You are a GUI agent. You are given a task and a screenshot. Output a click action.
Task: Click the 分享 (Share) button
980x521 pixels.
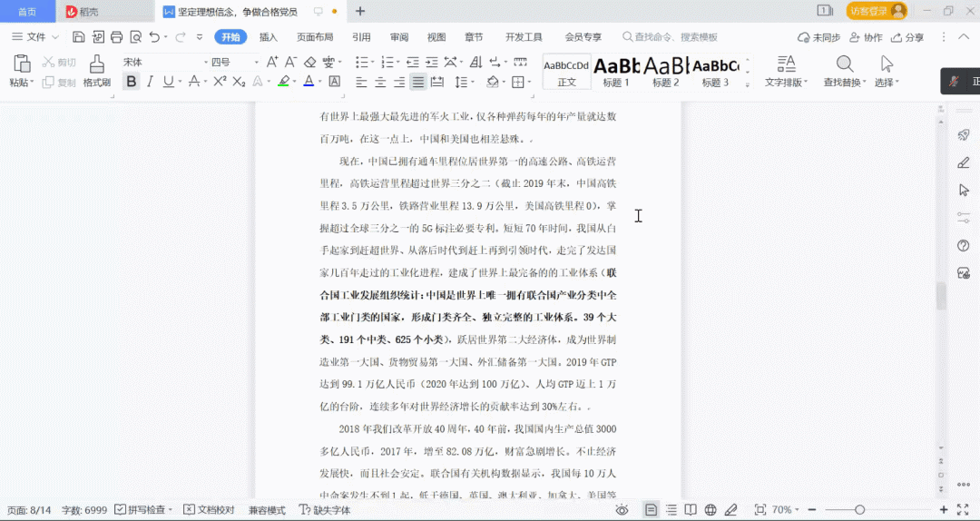[x=907, y=37]
